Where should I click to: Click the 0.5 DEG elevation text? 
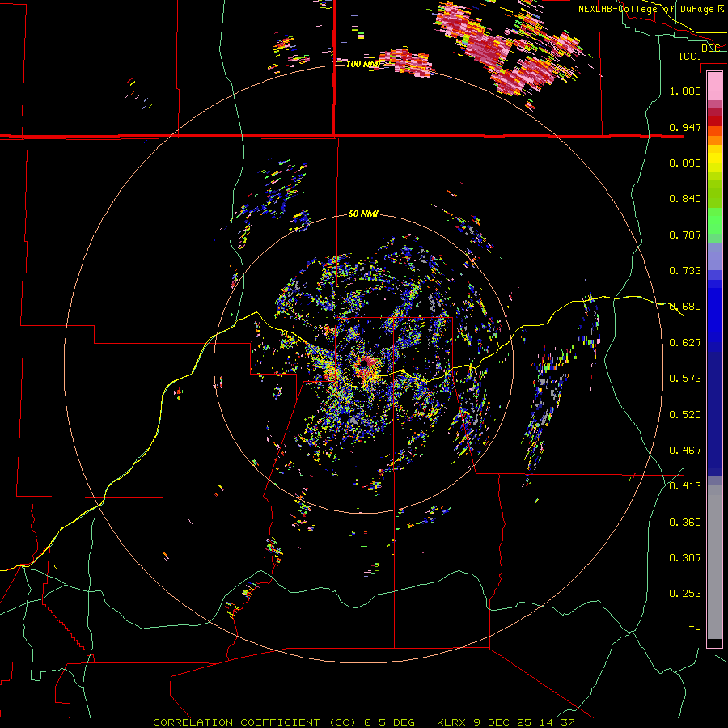coord(390,722)
